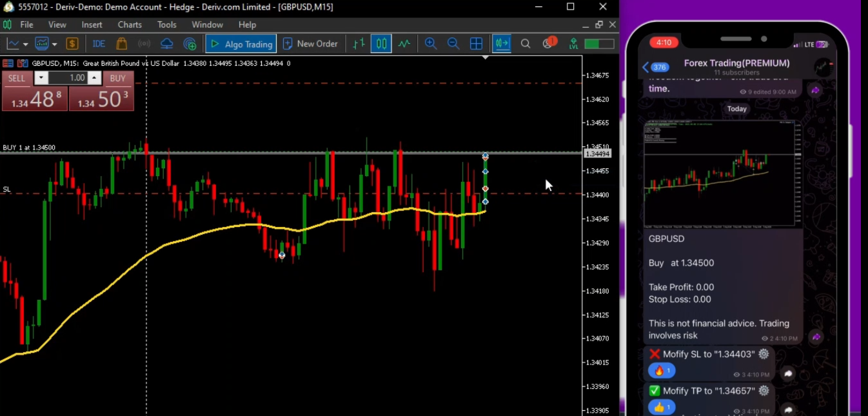Open notifications with red badge
The height and width of the screenshot is (416, 868).
coord(549,43)
